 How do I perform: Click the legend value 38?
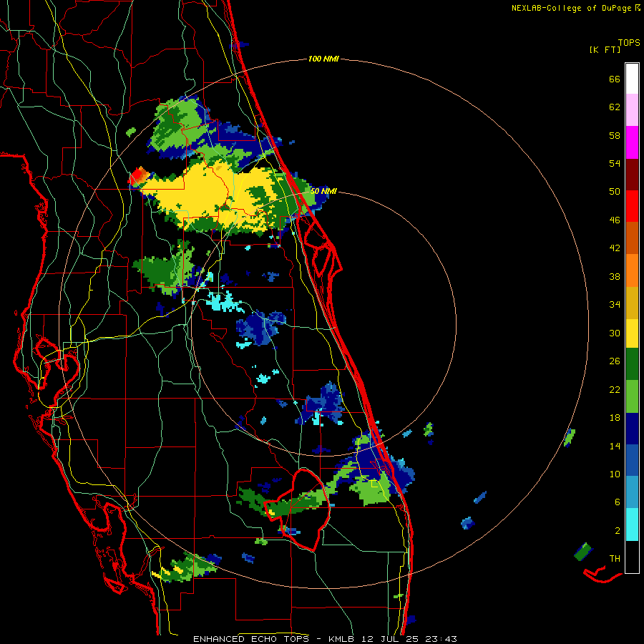615,277
